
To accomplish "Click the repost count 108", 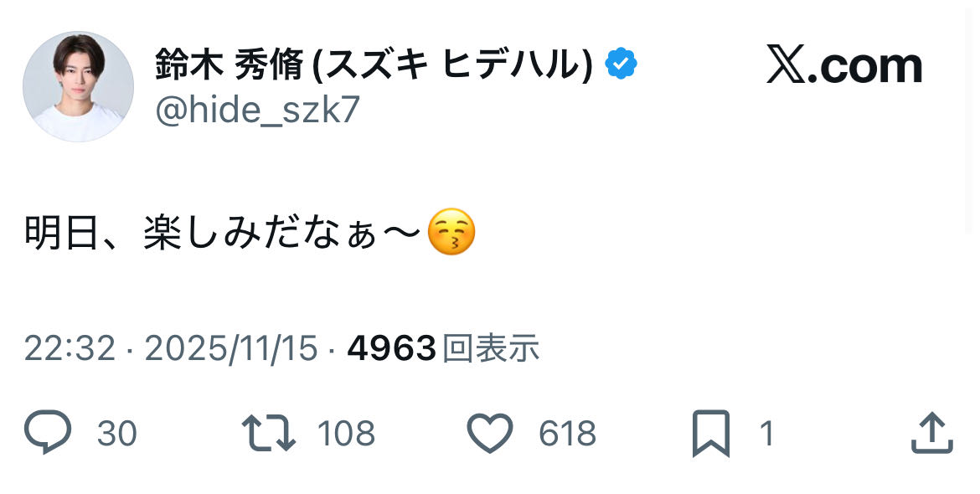I will coord(346,434).
